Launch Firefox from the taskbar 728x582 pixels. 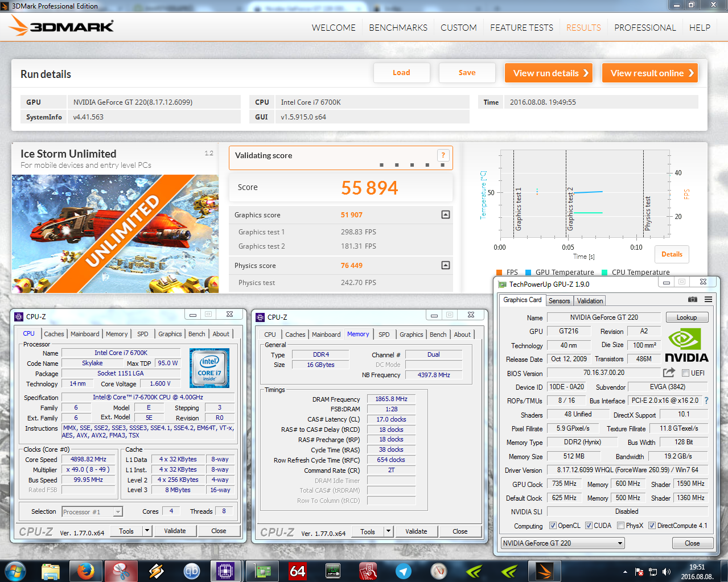point(86,571)
